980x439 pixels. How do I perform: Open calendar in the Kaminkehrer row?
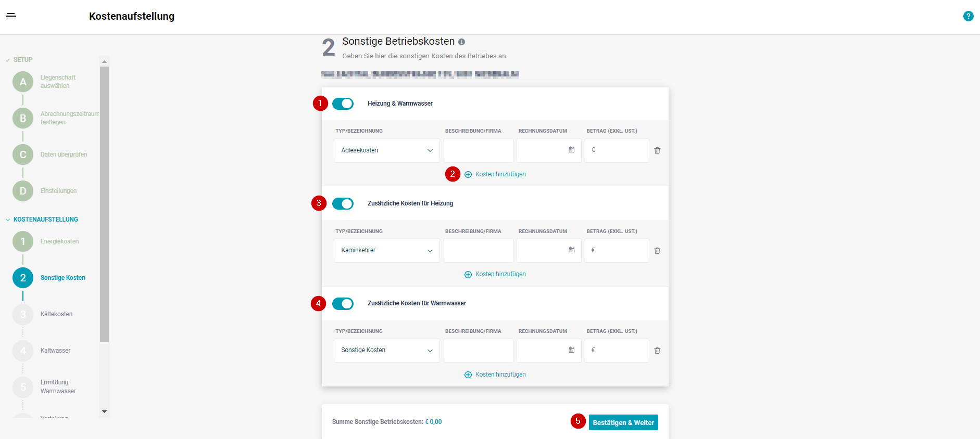pyautogui.click(x=571, y=250)
